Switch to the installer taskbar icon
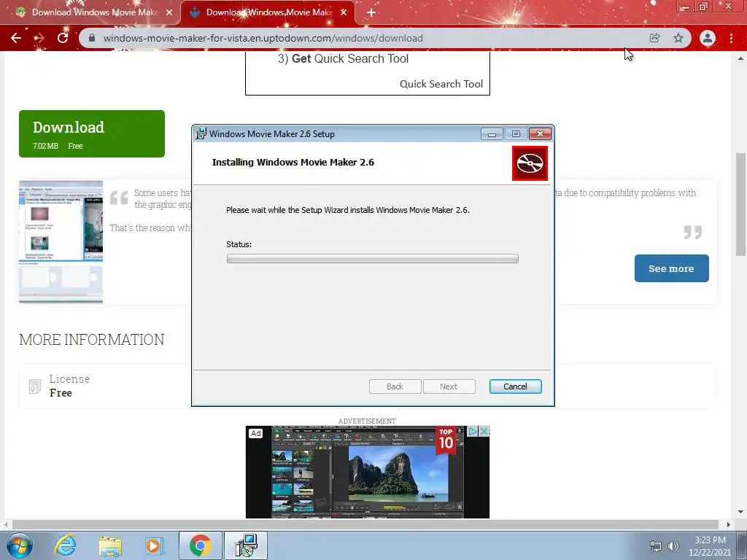The height and width of the screenshot is (560, 747). 246,545
